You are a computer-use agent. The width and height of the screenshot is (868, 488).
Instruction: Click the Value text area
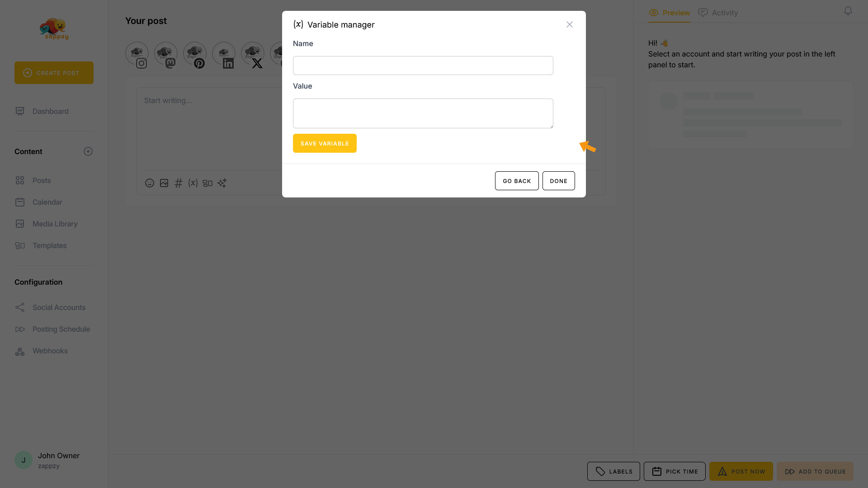tap(423, 113)
